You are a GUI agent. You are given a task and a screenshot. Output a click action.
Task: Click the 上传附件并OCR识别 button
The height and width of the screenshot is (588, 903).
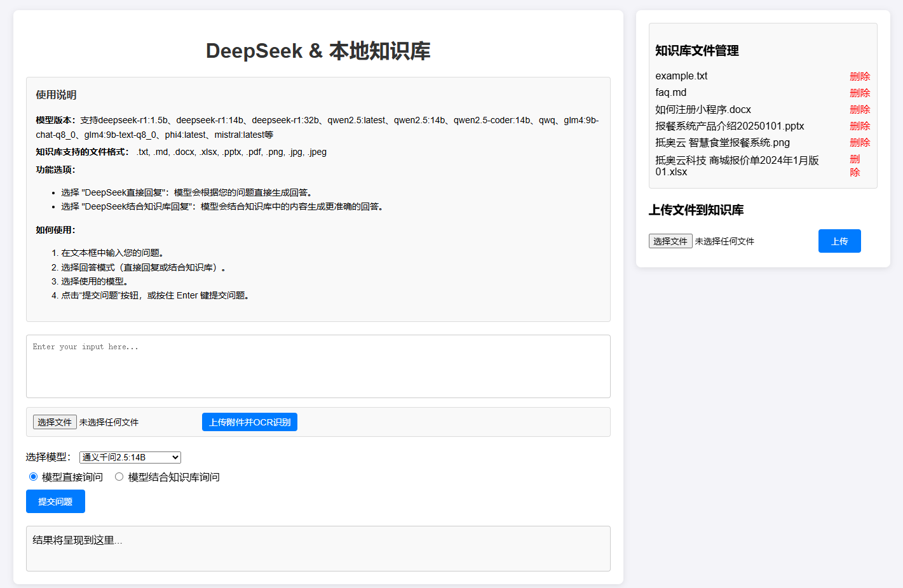250,422
